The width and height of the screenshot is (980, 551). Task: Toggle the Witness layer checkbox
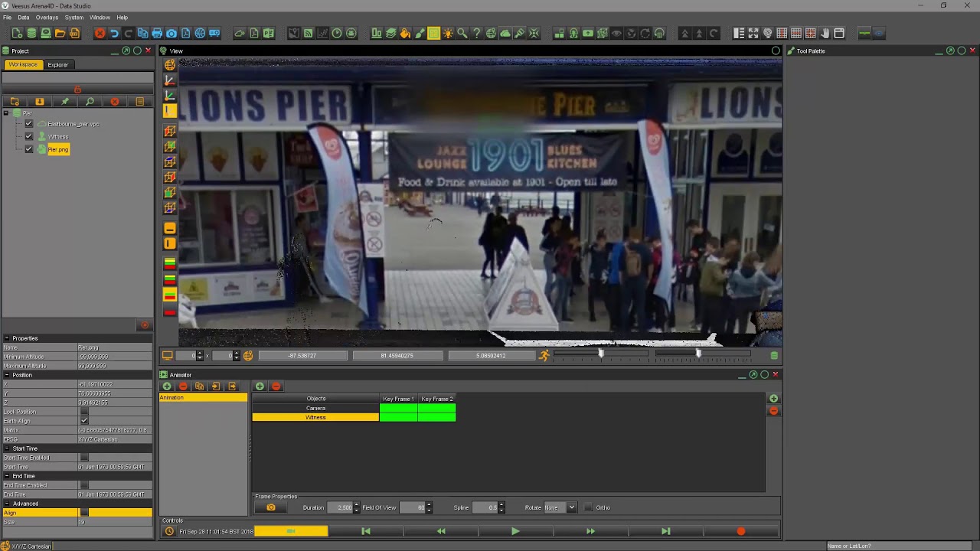(29, 136)
